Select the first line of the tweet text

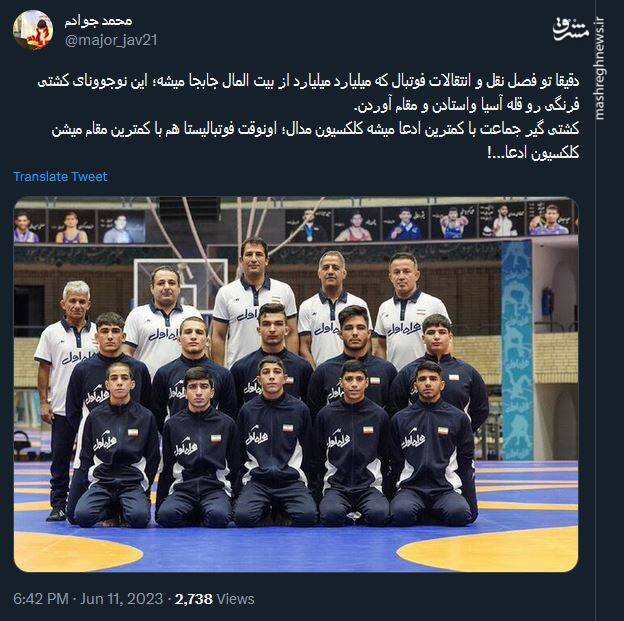coord(308,81)
